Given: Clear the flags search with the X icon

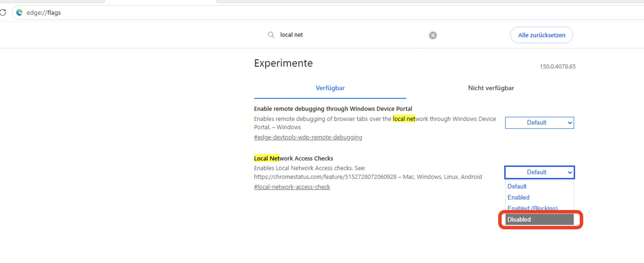Looking at the screenshot, I should [433, 35].
